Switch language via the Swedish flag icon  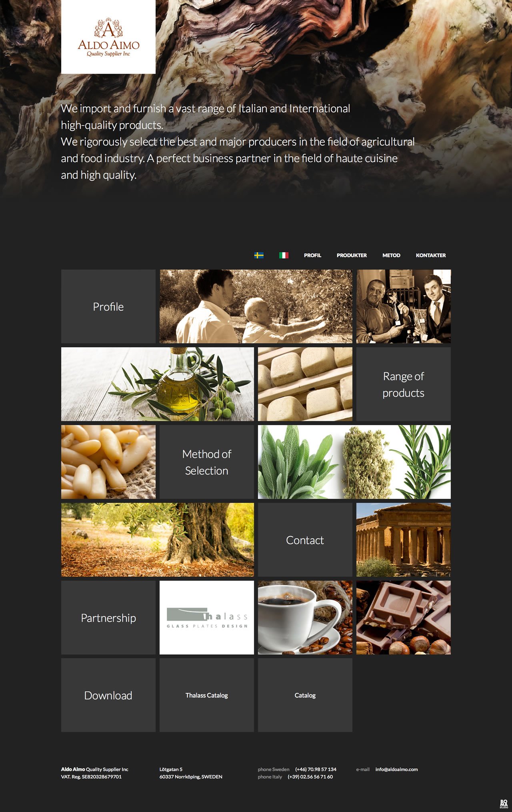point(259,255)
